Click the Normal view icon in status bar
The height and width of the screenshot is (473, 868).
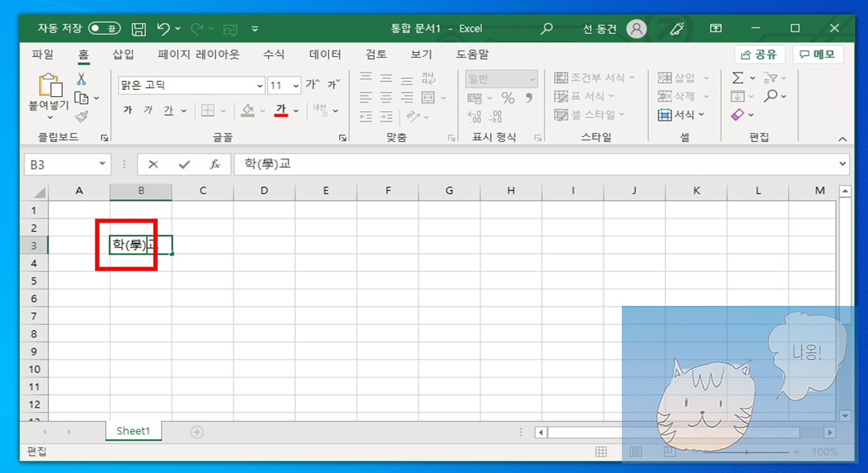(x=601, y=452)
